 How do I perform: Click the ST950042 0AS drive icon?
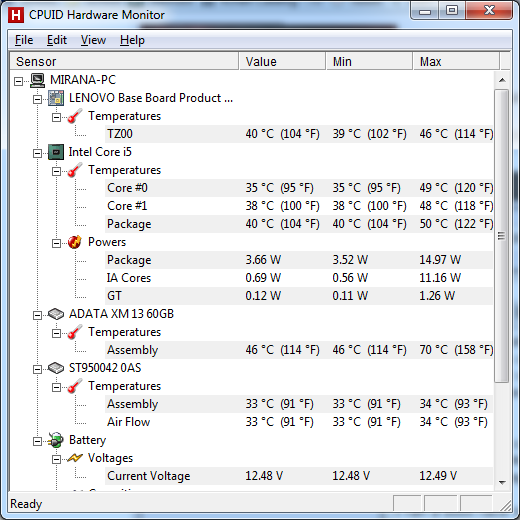(x=56, y=368)
